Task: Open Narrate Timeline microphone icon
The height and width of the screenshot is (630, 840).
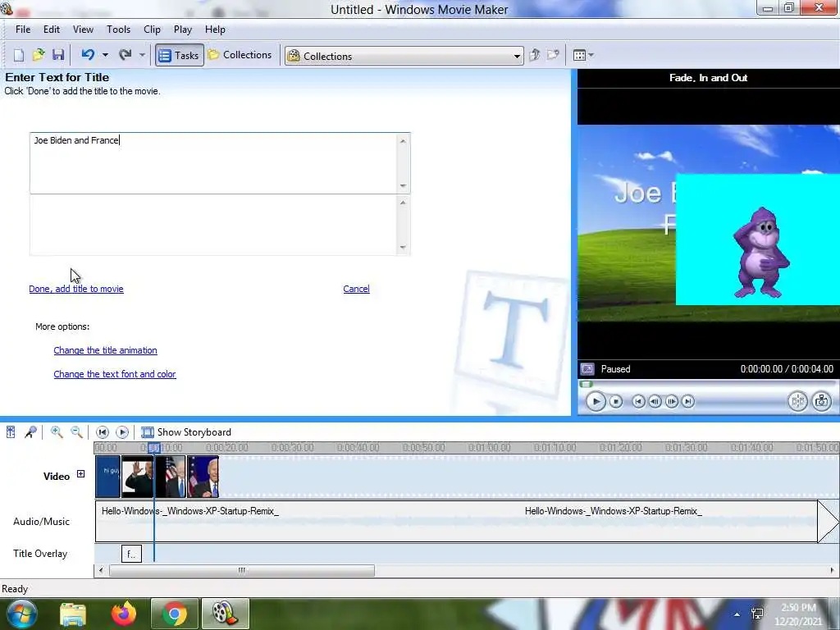Action: pyautogui.click(x=30, y=431)
